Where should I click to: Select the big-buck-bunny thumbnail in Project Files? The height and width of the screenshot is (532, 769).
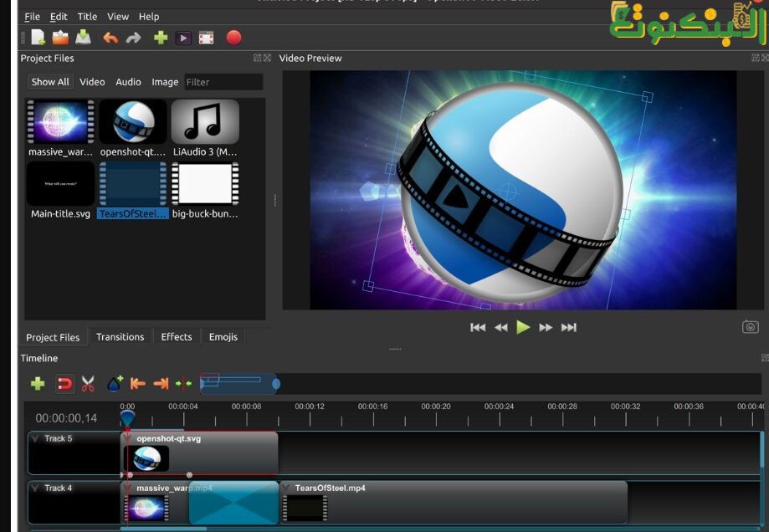(205, 184)
